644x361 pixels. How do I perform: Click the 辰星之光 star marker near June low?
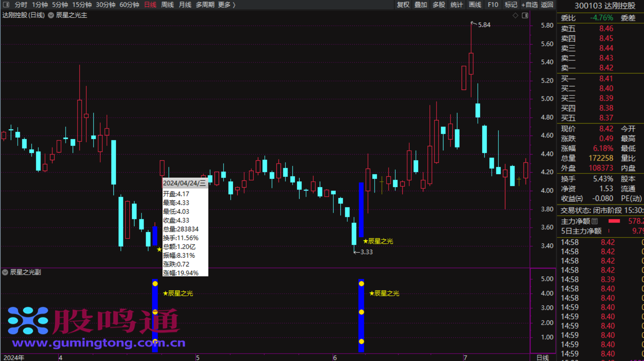tap(378, 241)
